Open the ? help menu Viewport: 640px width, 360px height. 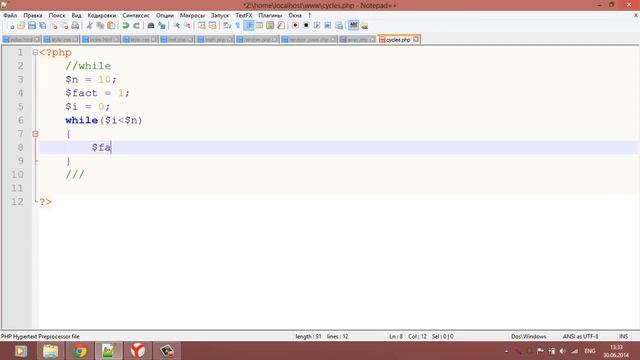coord(309,15)
